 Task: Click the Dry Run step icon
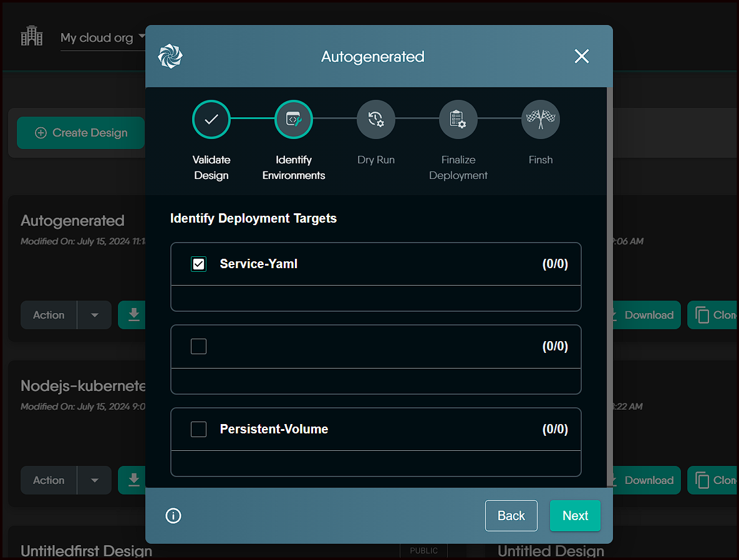[376, 119]
